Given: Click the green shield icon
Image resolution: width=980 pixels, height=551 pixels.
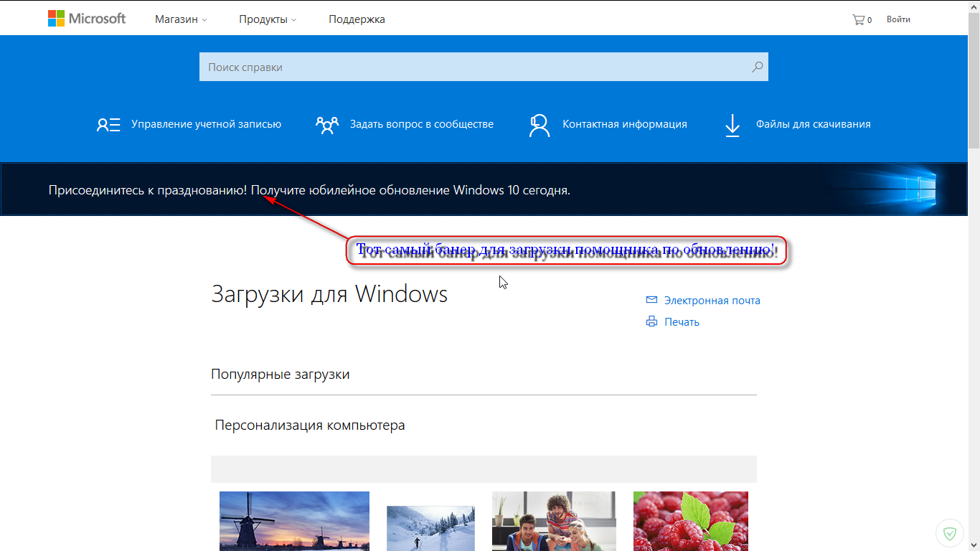Looking at the screenshot, I should coord(950,533).
